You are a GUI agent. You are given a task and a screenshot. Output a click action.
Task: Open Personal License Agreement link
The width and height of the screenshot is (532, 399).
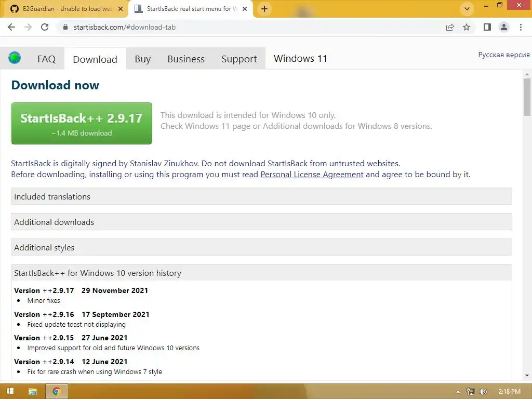click(312, 175)
